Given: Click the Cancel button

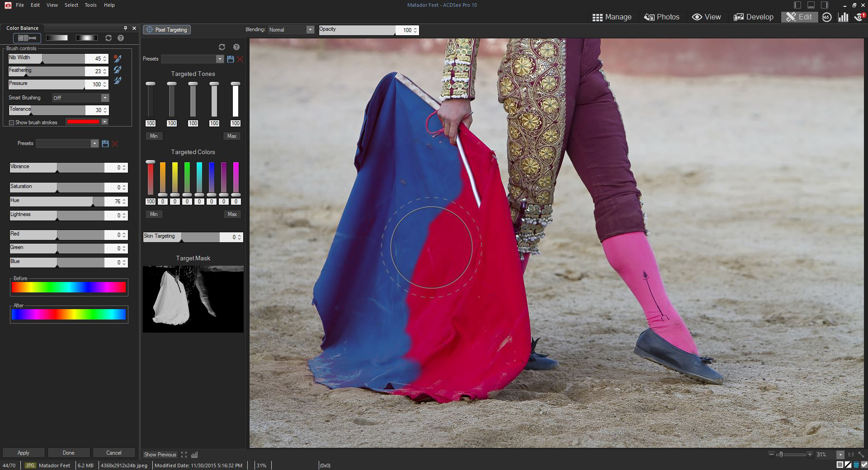Looking at the screenshot, I should tap(114, 453).
